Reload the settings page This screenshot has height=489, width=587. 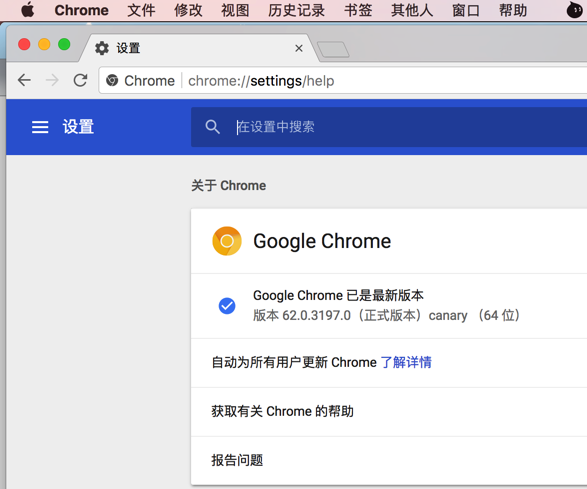(x=80, y=80)
